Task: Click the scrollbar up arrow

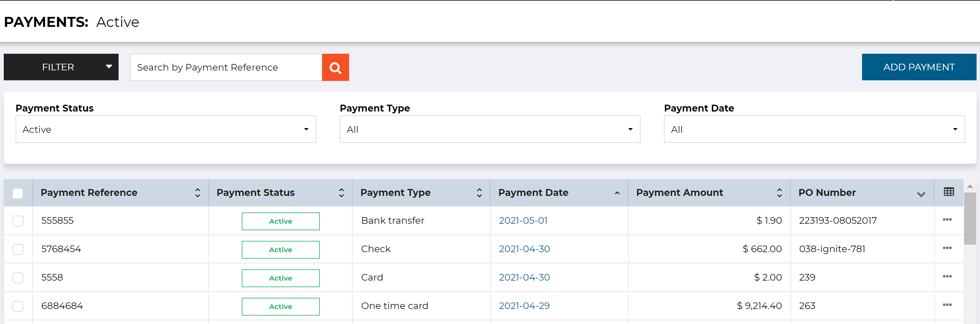Action: pos(970,187)
